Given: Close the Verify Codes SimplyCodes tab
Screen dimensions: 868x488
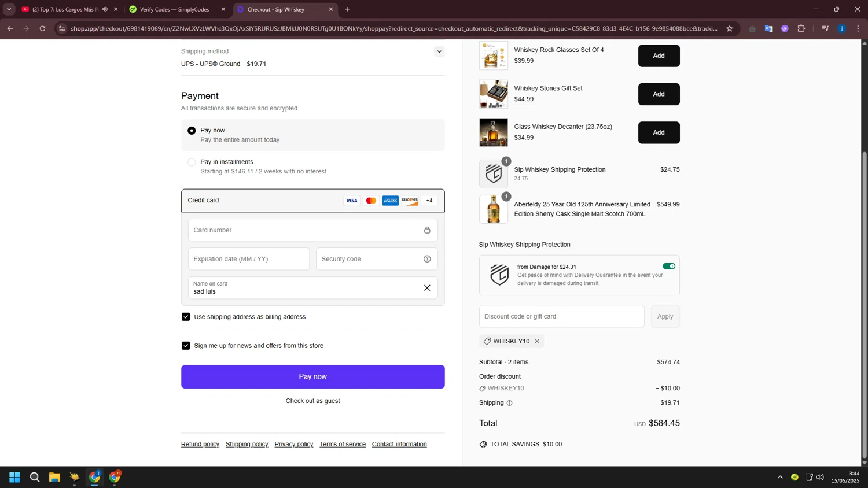Looking at the screenshot, I should click(223, 9).
